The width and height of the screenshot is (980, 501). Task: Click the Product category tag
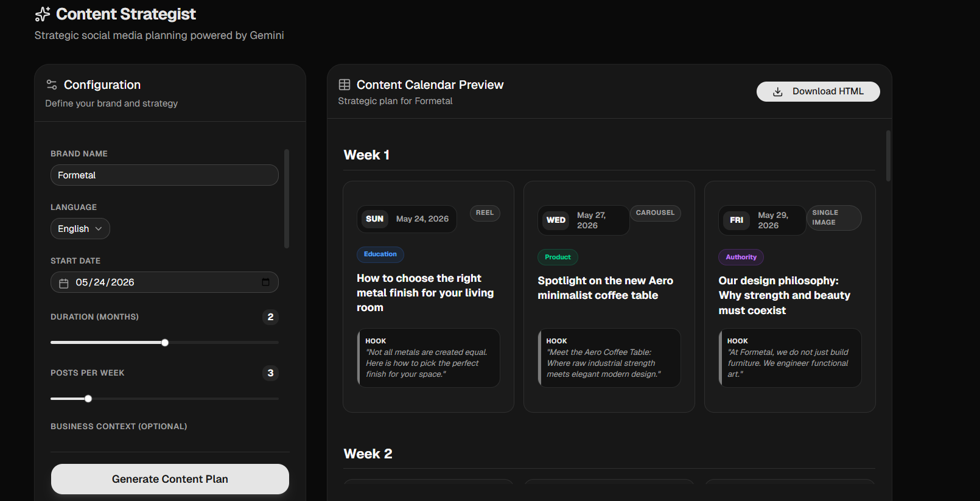point(558,258)
